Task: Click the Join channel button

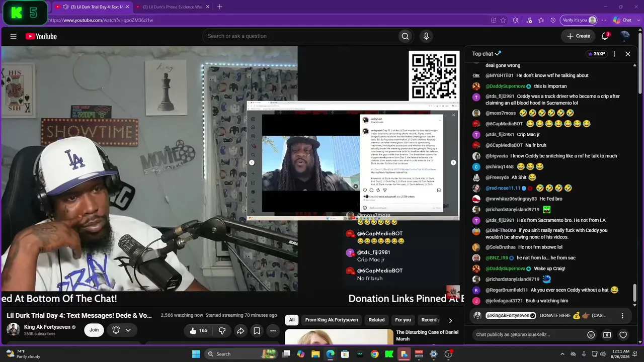Action: click(x=94, y=330)
